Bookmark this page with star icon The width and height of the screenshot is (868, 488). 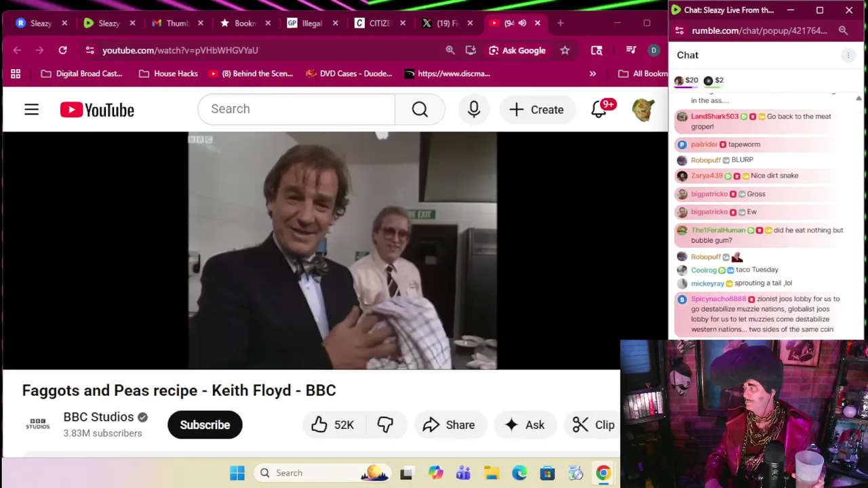565,50
